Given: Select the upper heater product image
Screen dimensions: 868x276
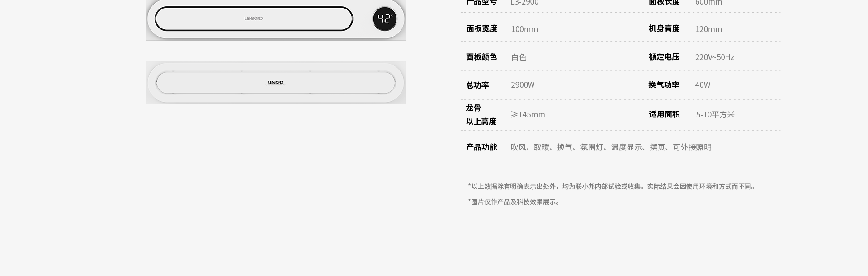Looking at the screenshot, I should click(x=276, y=20).
